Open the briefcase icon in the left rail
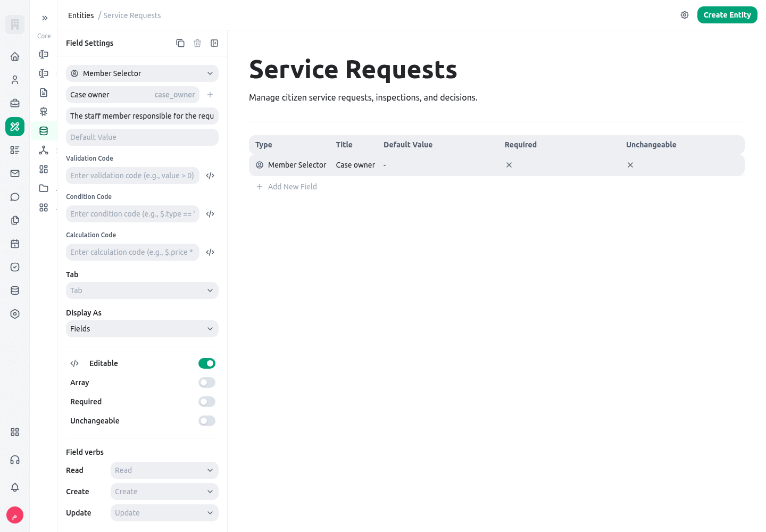This screenshot has width=766, height=532. (x=15, y=103)
